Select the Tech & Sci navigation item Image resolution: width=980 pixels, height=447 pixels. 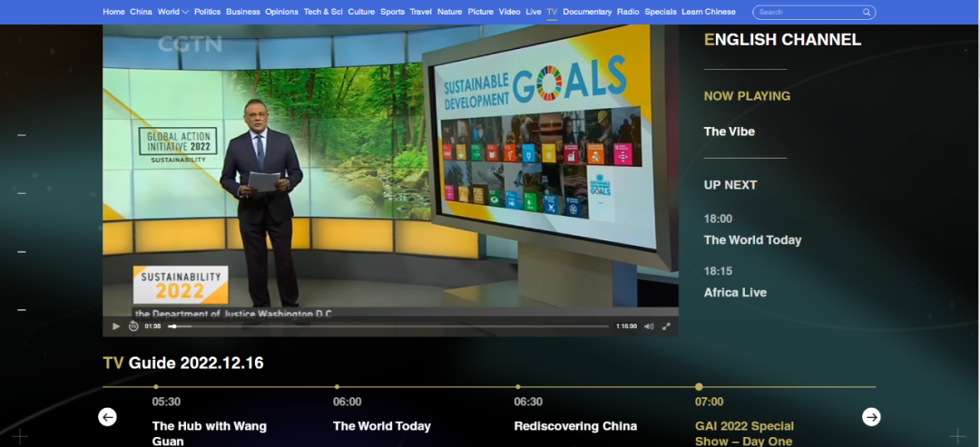(x=323, y=12)
